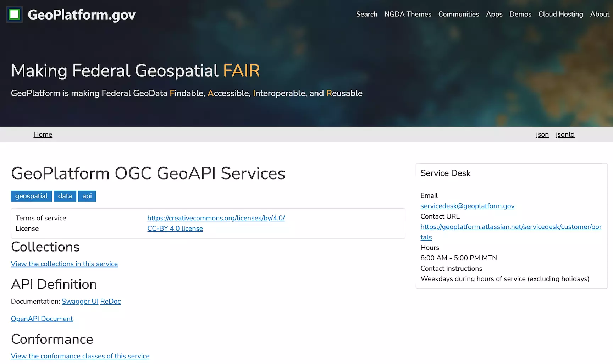Open the creativecommons.org terms of service URL
Image resolution: width=613 pixels, height=364 pixels.
point(216,218)
